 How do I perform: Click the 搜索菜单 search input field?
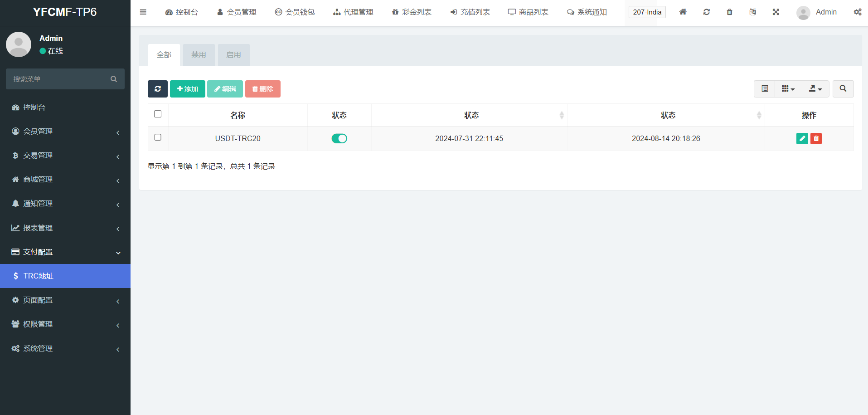click(x=59, y=79)
